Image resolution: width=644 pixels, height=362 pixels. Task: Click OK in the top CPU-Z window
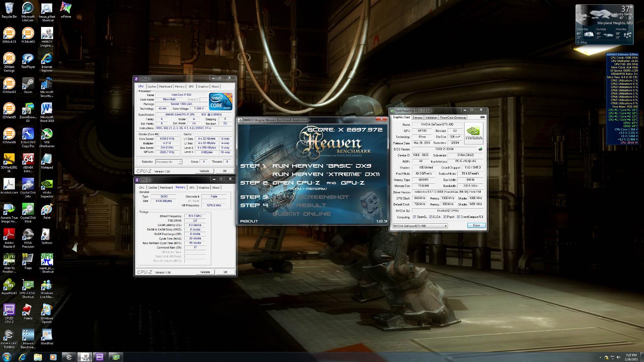tap(225, 171)
